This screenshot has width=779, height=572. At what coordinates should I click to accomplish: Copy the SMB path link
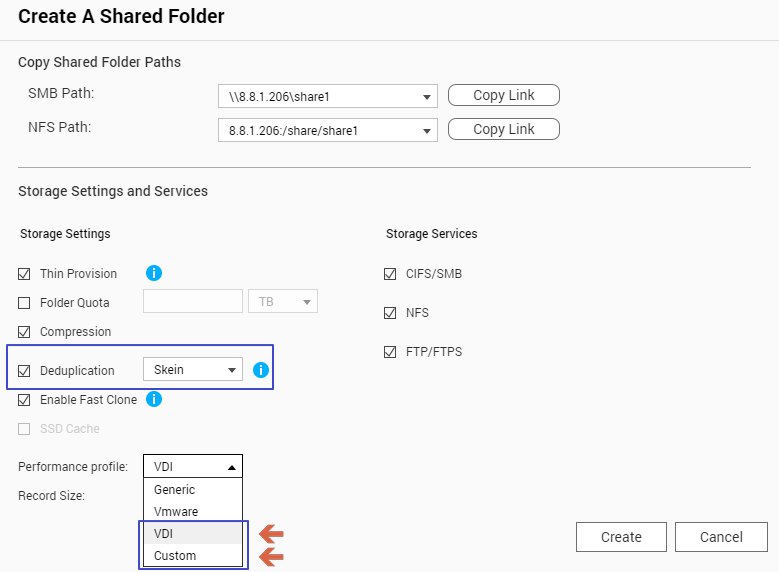coord(503,96)
